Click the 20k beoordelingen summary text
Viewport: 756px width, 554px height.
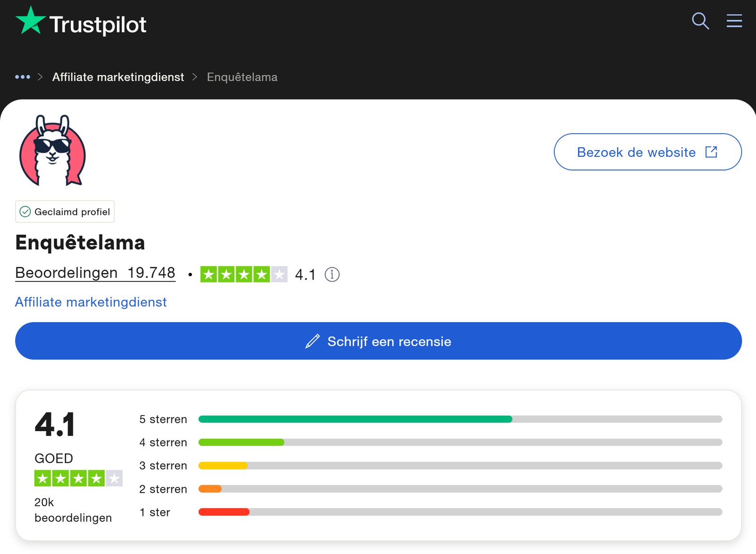73,510
